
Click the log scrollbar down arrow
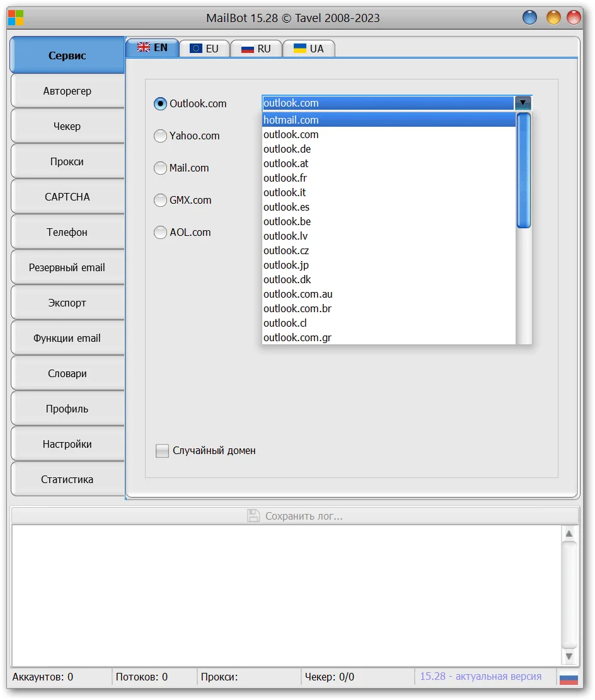pyautogui.click(x=569, y=656)
